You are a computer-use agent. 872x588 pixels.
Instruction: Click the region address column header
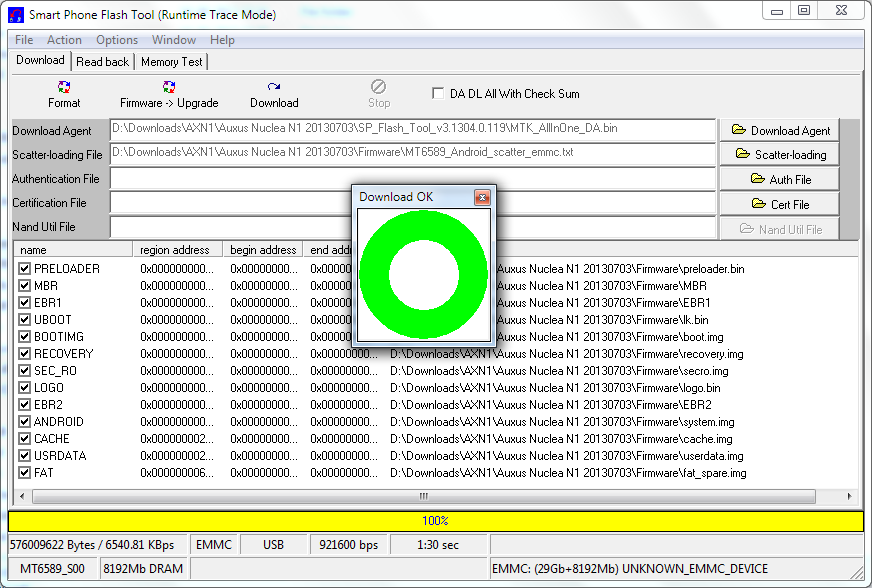point(177,250)
